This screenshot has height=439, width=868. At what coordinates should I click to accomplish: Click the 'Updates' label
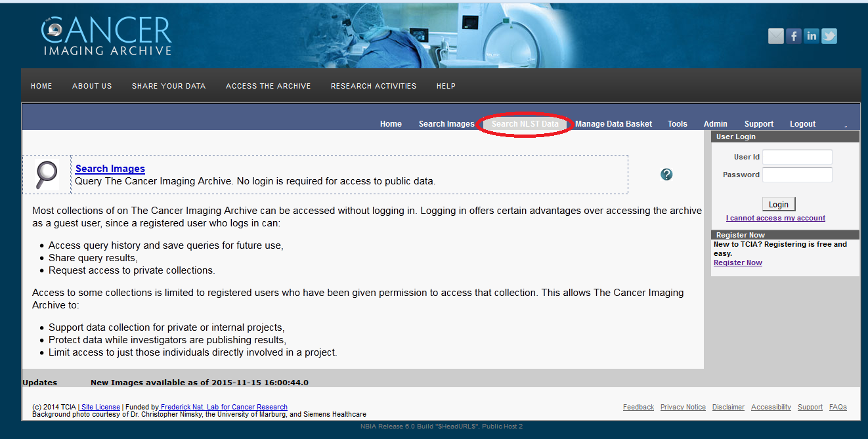point(39,383)
